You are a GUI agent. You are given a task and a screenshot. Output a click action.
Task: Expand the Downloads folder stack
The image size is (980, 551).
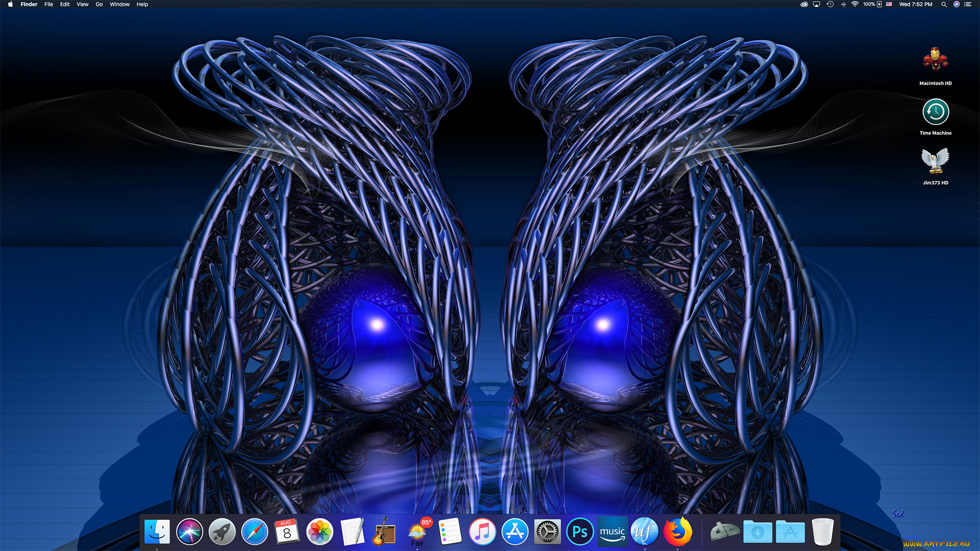pyautogui.click(x=757, y=532)
